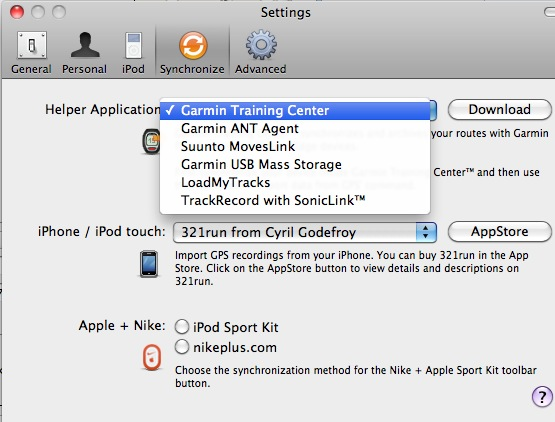
Task: Choose Garmin ANT Agent option
Action: [x=295, y=129]
